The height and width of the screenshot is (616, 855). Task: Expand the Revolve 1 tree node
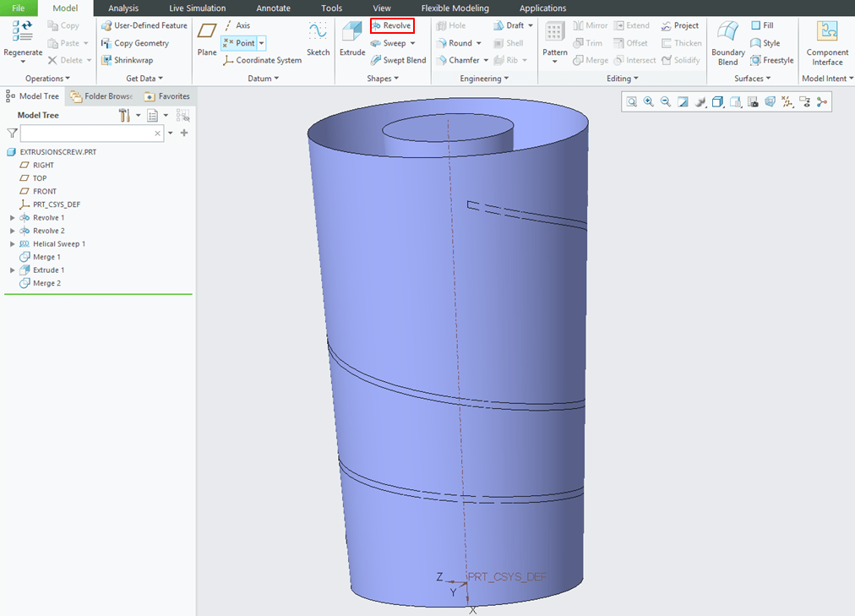pos(13,218)
